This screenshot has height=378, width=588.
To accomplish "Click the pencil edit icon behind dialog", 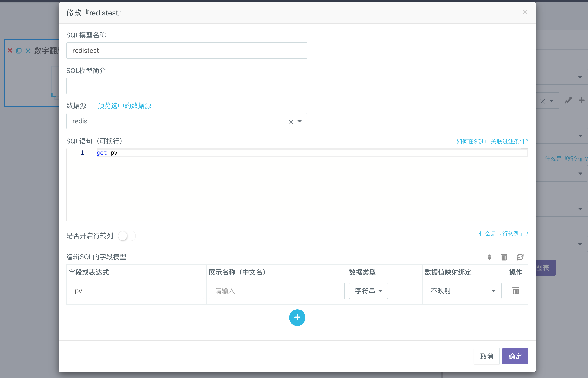I will [x=568, y=100].
